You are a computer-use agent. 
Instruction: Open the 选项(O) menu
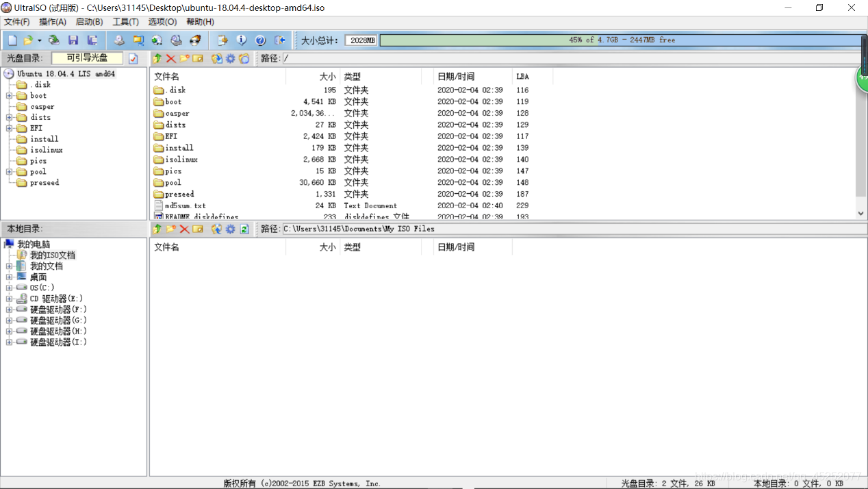coord(162,22)
